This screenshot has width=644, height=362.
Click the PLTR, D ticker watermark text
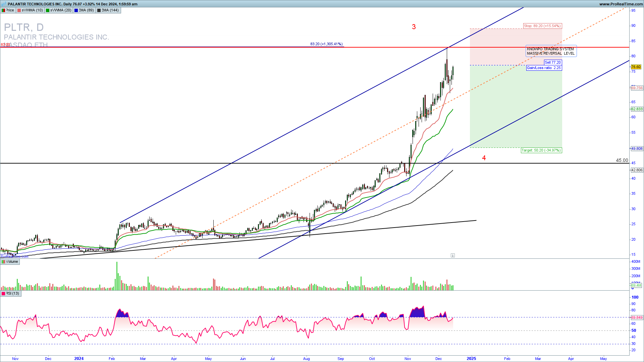(24, 27)
